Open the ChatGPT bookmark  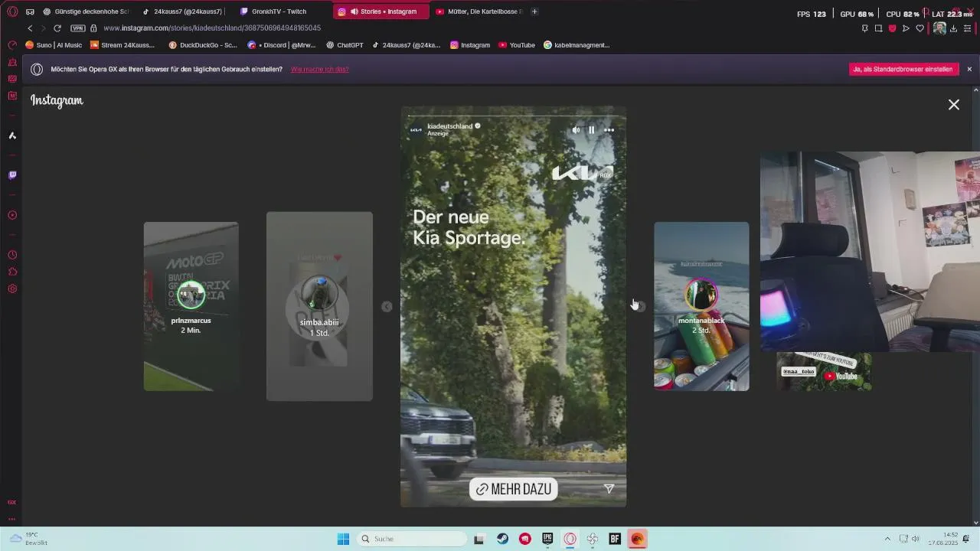[345, 45]
